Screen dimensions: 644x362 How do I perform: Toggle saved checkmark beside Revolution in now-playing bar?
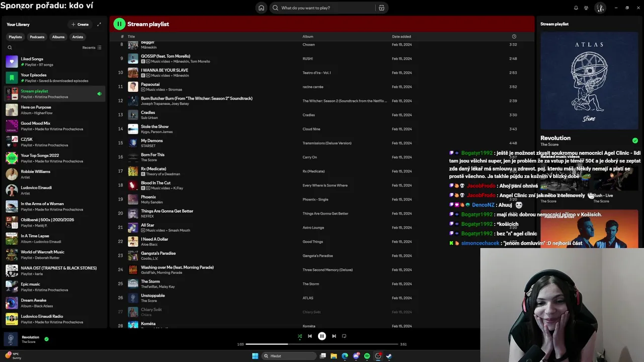click(46, 339)
